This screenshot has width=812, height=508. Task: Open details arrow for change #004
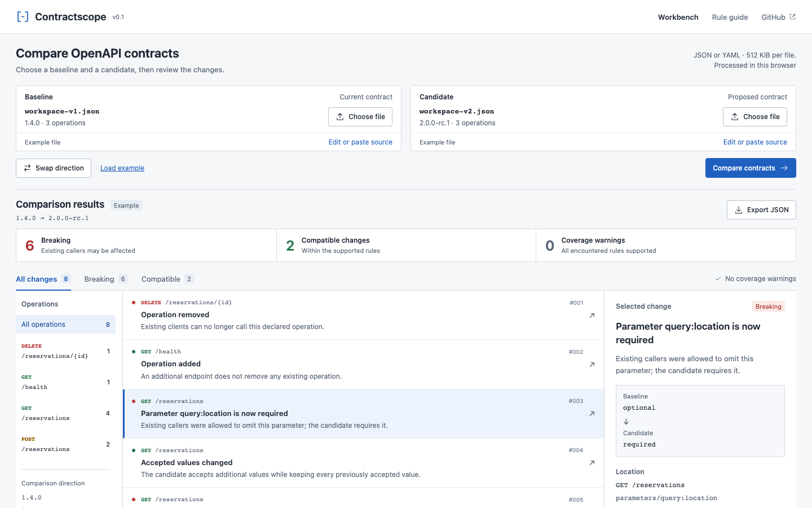592,463
